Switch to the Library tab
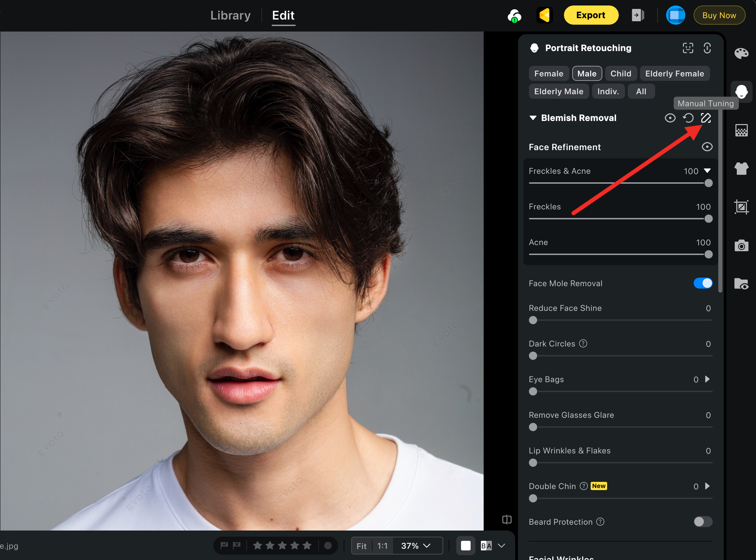 point(230,15)
